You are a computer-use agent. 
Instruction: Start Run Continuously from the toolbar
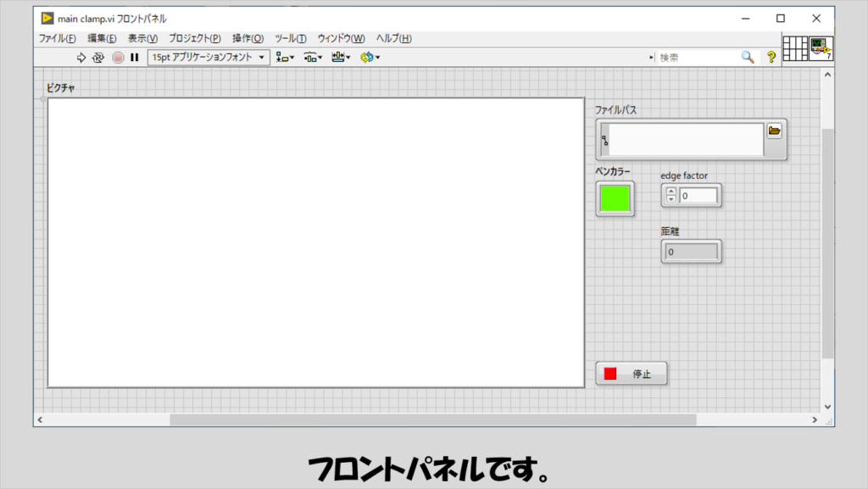point(98,58)
